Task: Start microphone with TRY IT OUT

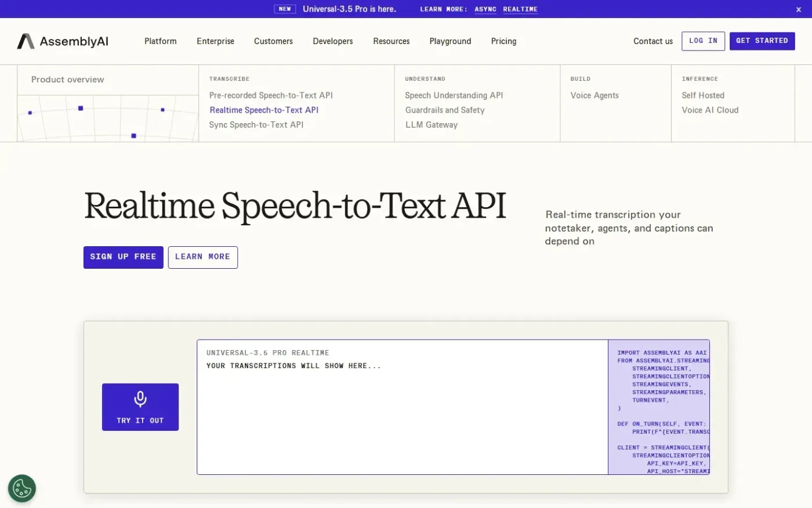Action: 140,407
